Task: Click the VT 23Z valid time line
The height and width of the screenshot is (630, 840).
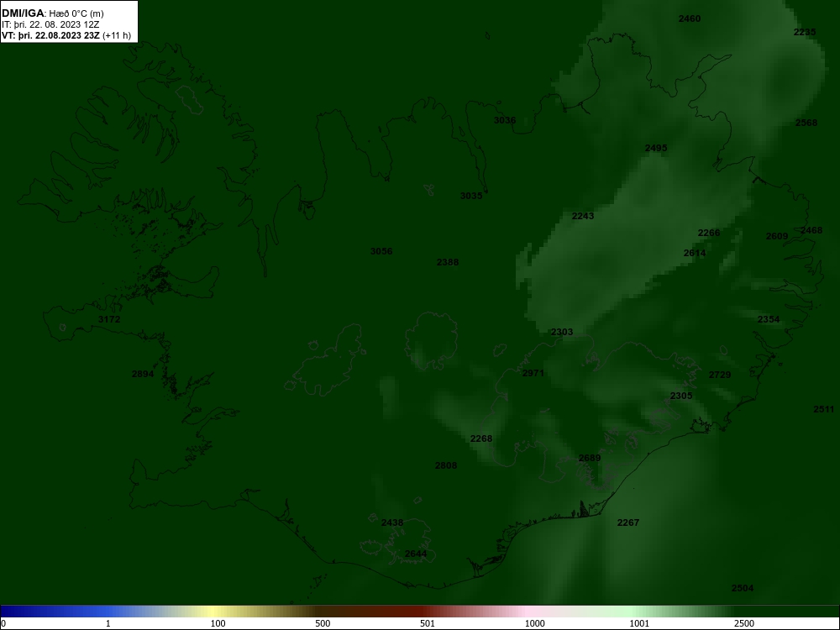Action: click(66, 36)
